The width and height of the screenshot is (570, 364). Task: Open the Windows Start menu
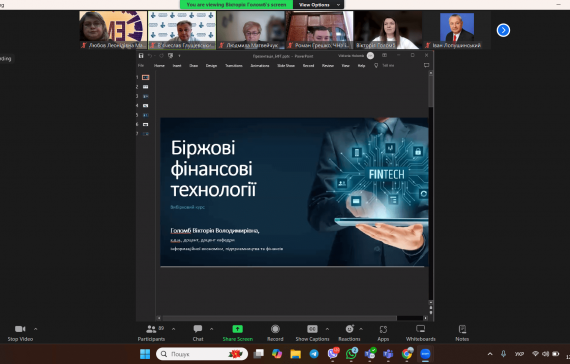[x=145, y=354]
